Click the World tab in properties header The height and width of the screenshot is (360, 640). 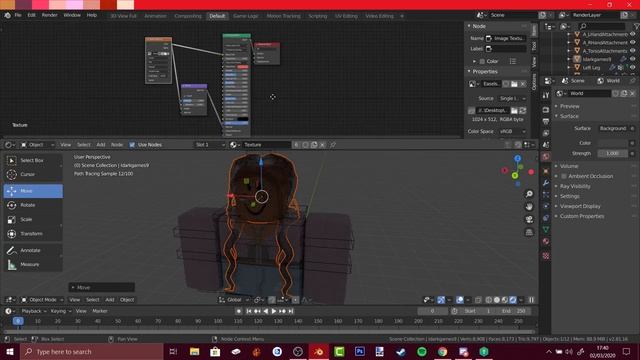(x=608, y=81)
